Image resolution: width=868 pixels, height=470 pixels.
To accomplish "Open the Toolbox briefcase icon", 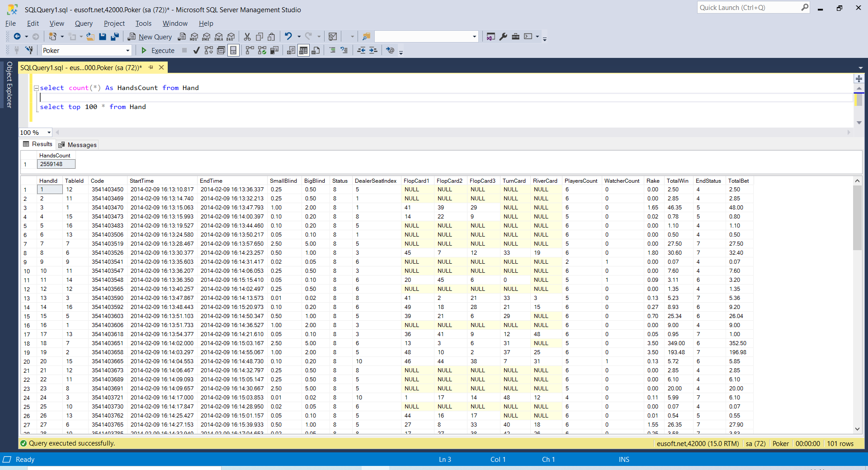I will point(515,37).
